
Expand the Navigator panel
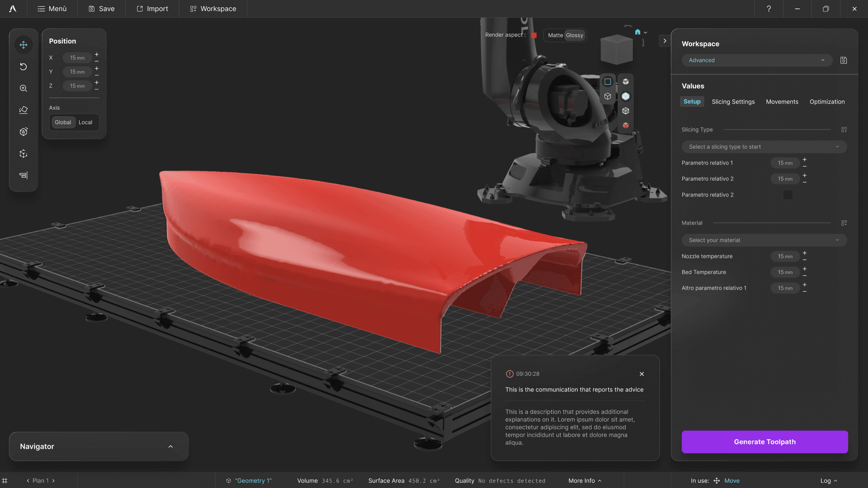[170, 446]
